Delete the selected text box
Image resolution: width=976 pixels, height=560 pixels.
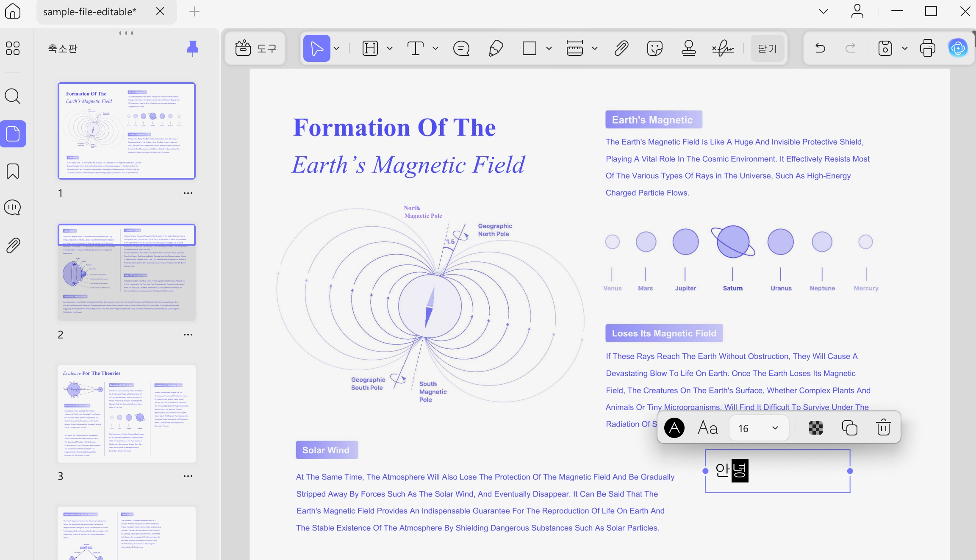(x=884, y=427)
